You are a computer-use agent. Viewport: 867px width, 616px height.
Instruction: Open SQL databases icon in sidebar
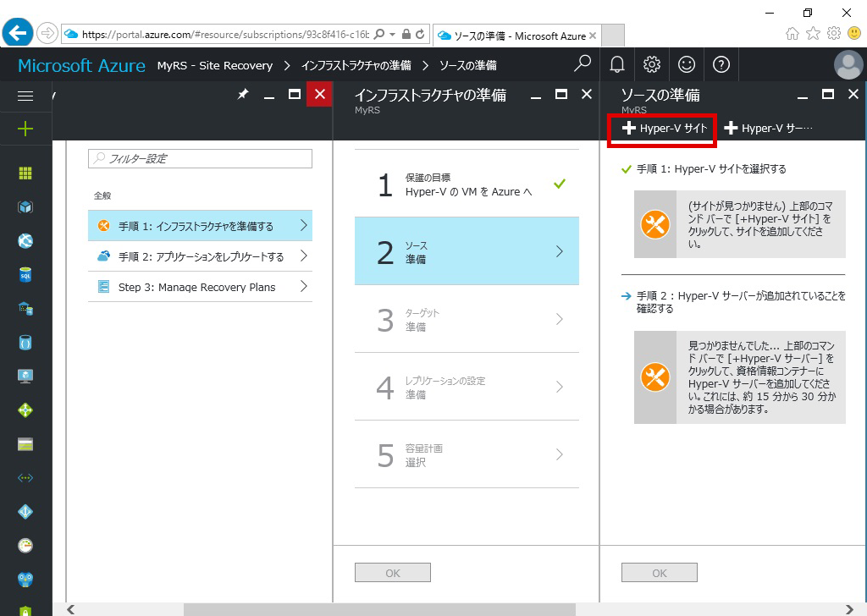[25, 274]
